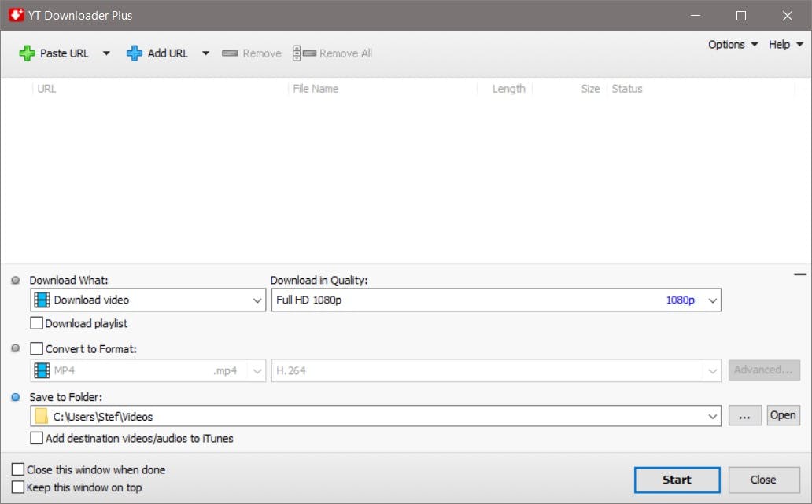
Task: Open the Full HD 1080p quality dropdown
Action: tap(711, 300)
